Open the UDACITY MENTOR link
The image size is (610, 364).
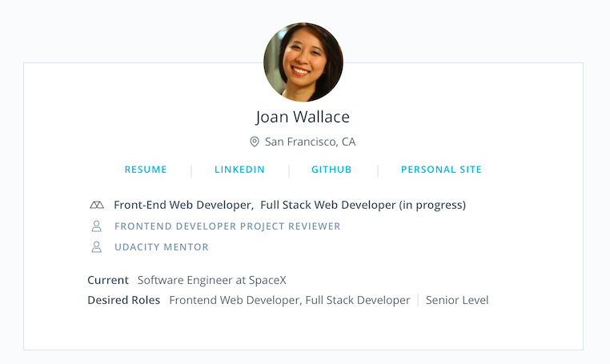pyautogui.click(x=162, y=247)
